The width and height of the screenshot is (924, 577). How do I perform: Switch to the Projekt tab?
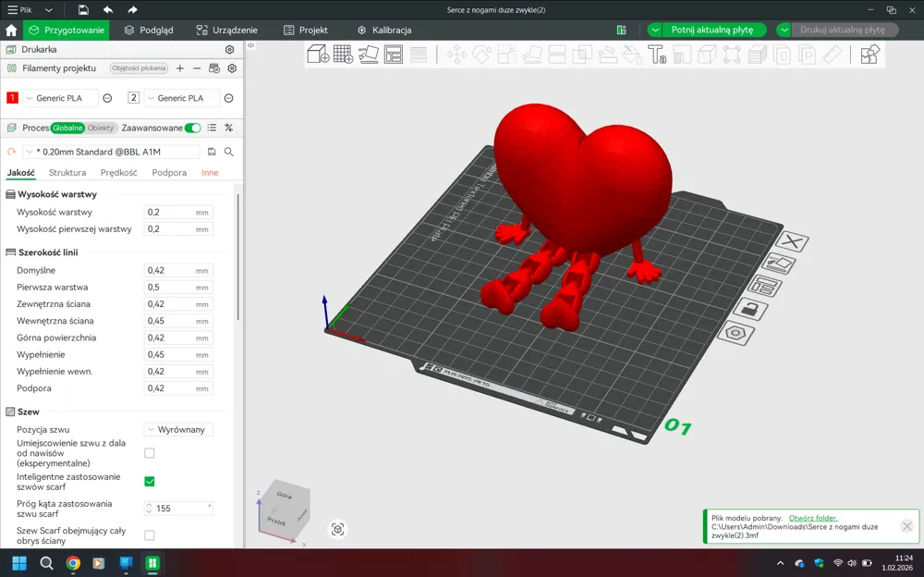pos(305,31)
